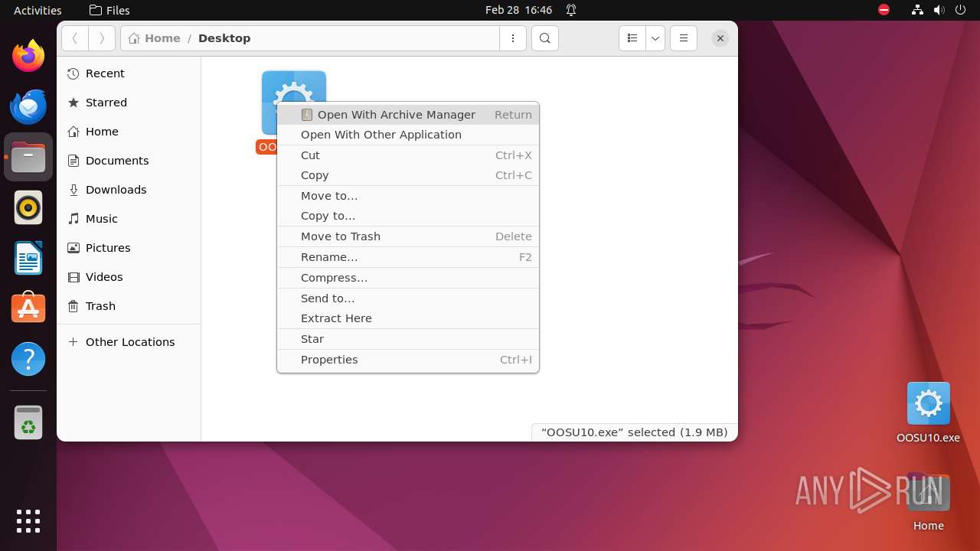The width and height of the screenshot is (980, 551).
Task: Click the power system menu icon
Action: 960,10
